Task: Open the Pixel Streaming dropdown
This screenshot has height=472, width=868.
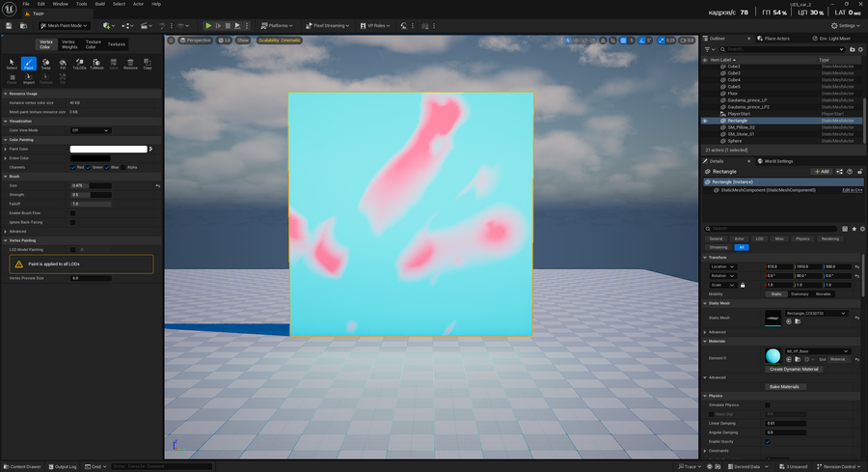Action: [328, 25]
